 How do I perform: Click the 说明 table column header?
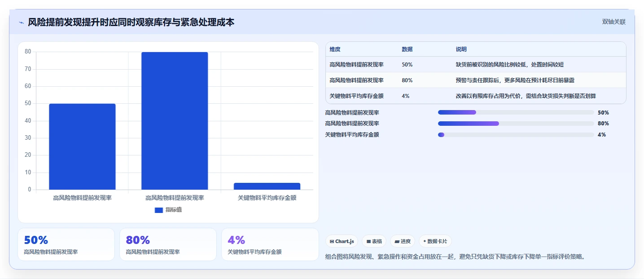(x=461, y=49)
